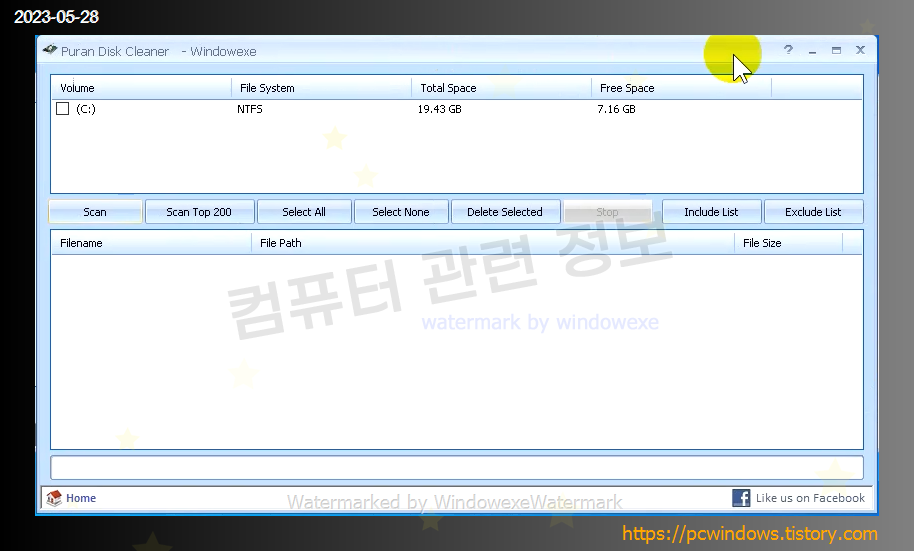Click Select None button
Screen dimensions: 914x551
401,212
